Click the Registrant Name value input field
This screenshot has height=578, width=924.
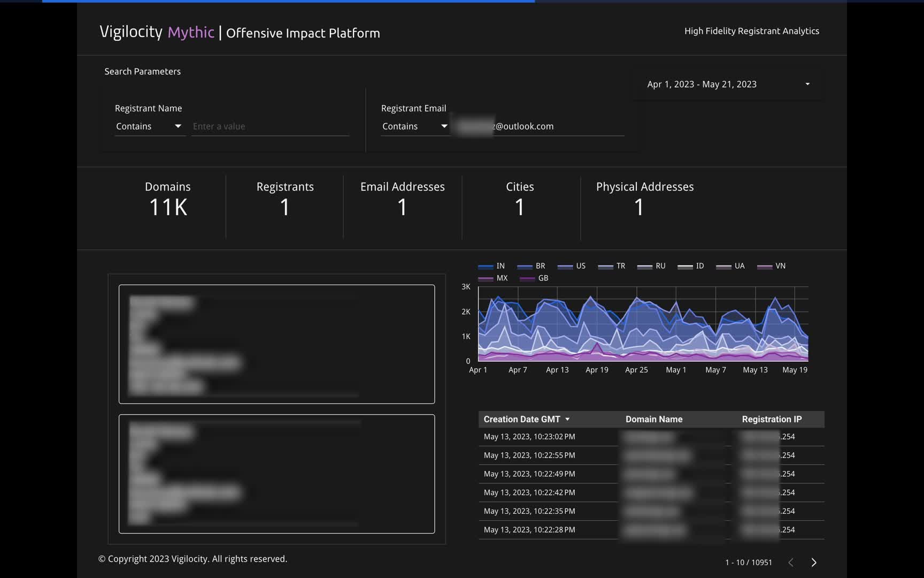tap(270, 126)
